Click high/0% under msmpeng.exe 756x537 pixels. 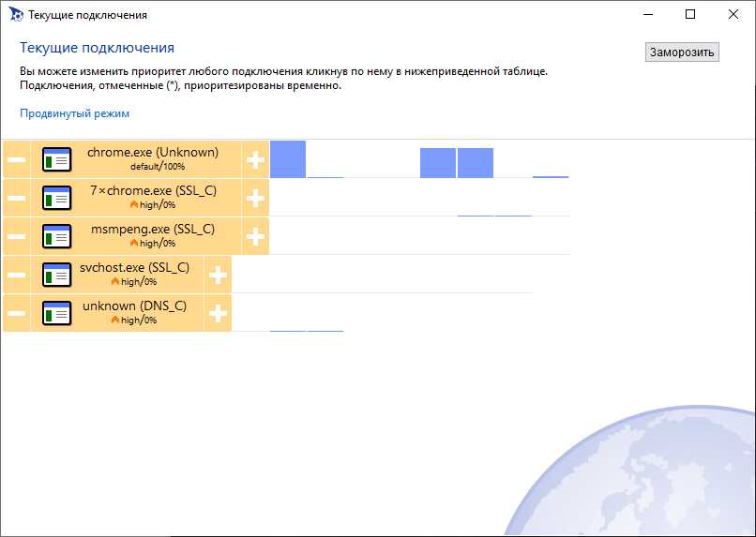tap(153, 244)
